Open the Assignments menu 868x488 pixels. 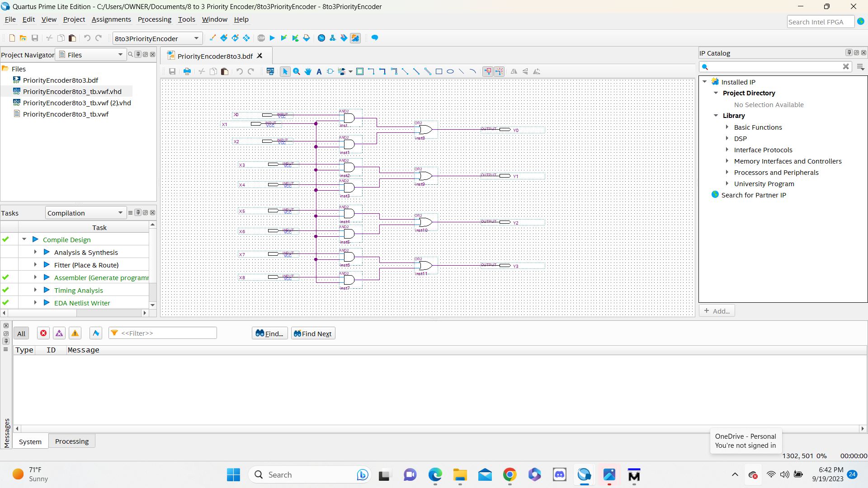point(111,19)
